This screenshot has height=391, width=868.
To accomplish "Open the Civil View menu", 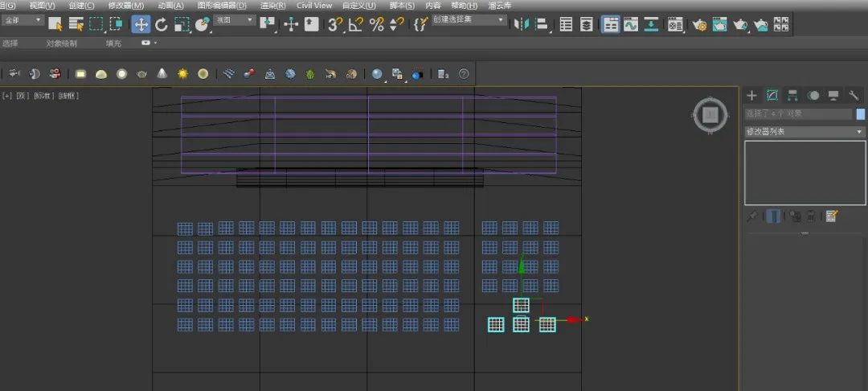I will [314, 5].
